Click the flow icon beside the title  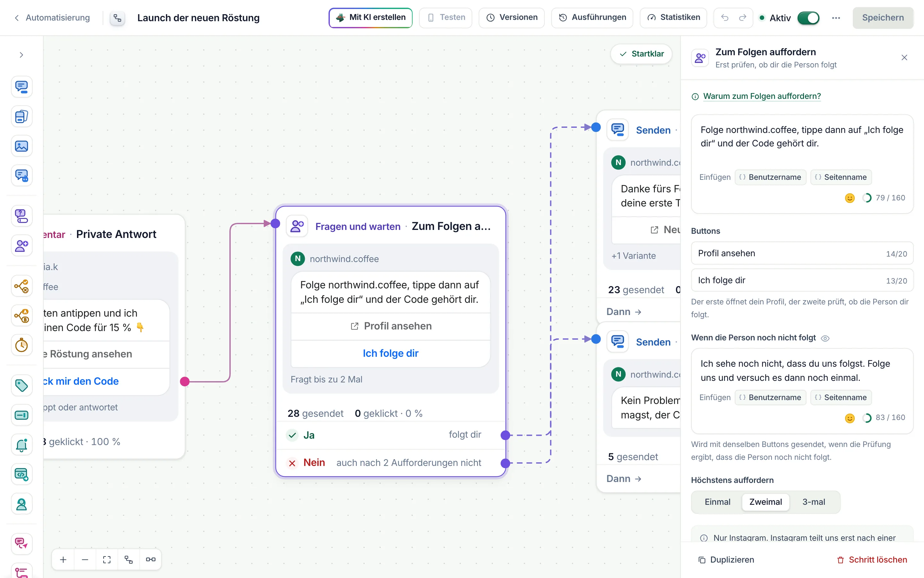118,18
